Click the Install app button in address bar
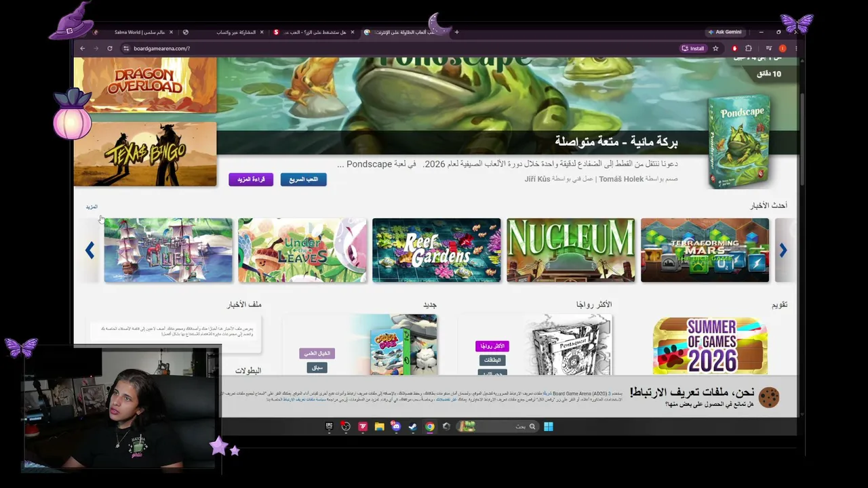This screenshot has width=868, height=488. tap(693, 48)
